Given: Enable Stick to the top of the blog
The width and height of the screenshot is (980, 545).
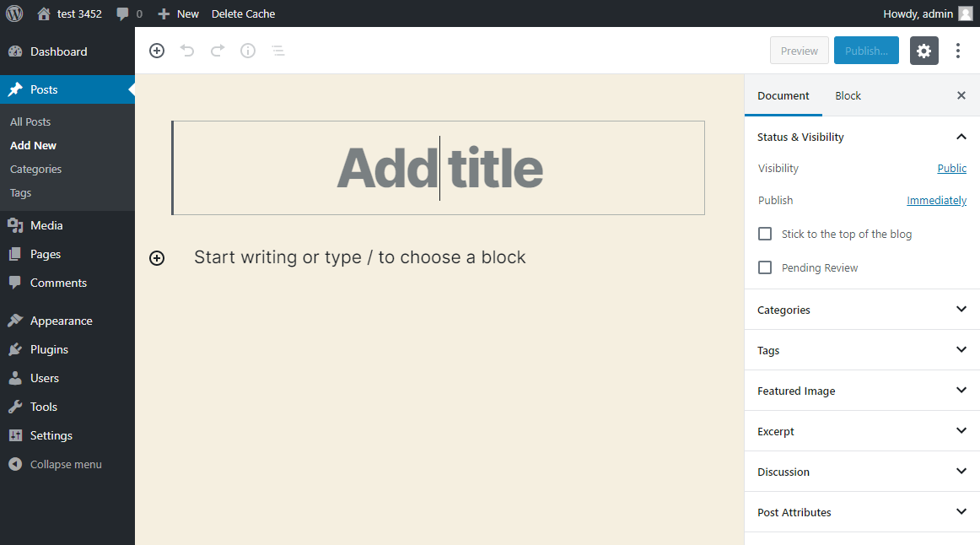Looking at the screenshot, I should pyautogui.click(x=765, y=235).
